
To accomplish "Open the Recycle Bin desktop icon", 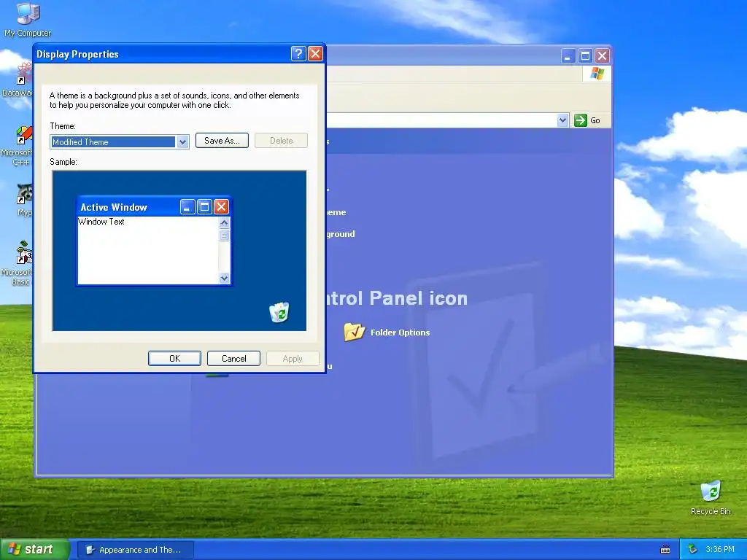I will coord(711,498).
